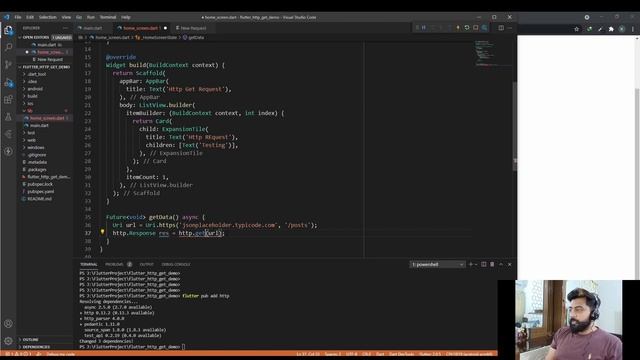Open the browser three-dot menu
This screenshot has height=360, width=640.
[633, 29]
